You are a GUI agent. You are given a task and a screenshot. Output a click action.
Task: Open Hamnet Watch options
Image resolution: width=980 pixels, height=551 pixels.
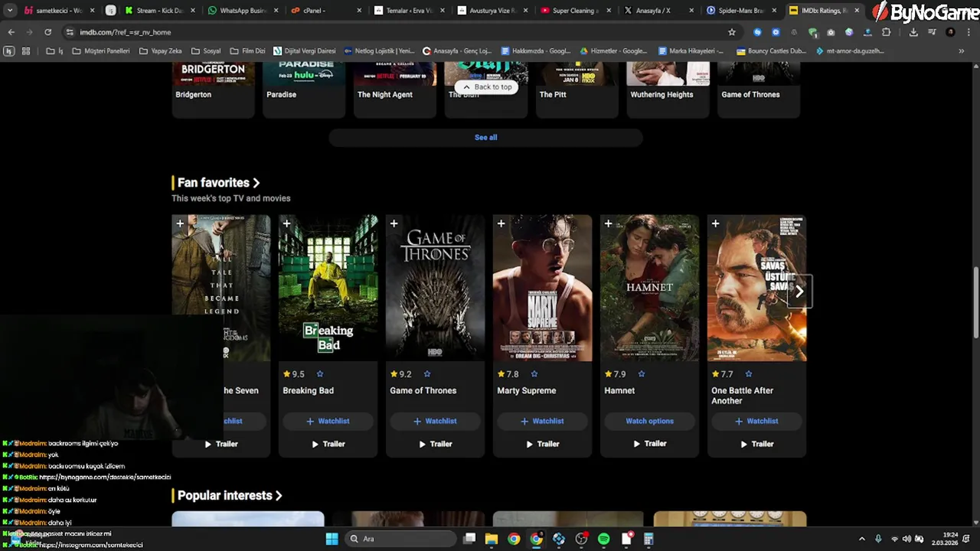pyautogui.click(x=649, y=421)
